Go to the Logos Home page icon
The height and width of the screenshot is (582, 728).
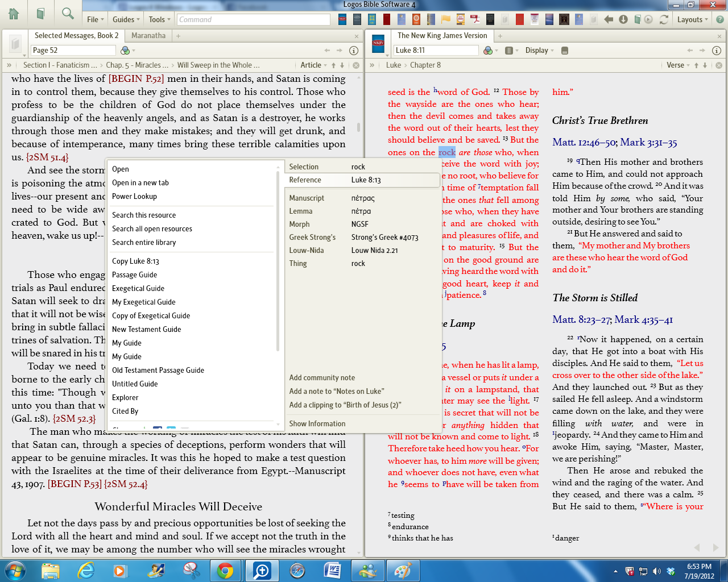coord(14,14)
